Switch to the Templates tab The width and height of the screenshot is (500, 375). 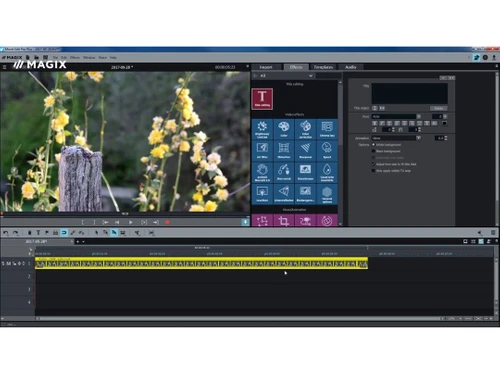[323, 67]
